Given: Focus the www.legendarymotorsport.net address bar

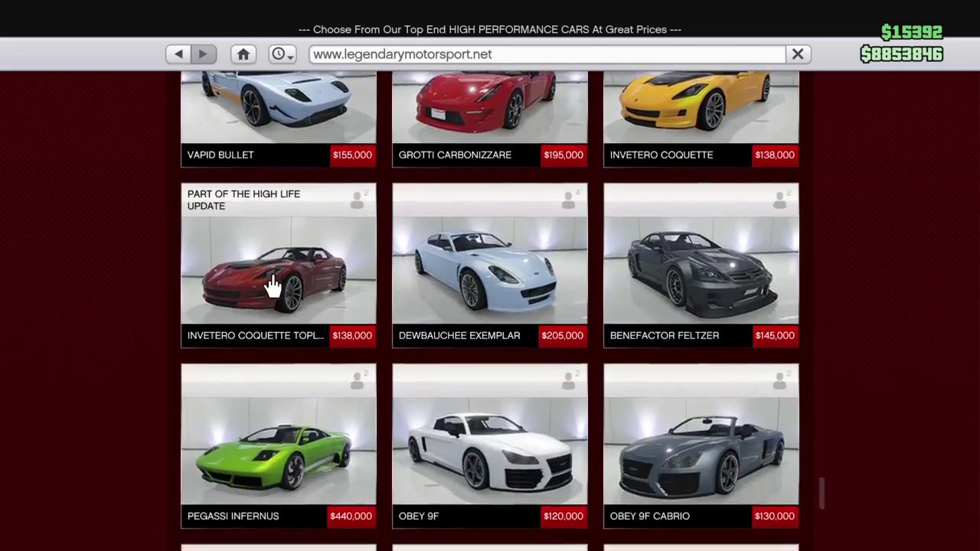Looking at the screenshot, I should point(547,54).
